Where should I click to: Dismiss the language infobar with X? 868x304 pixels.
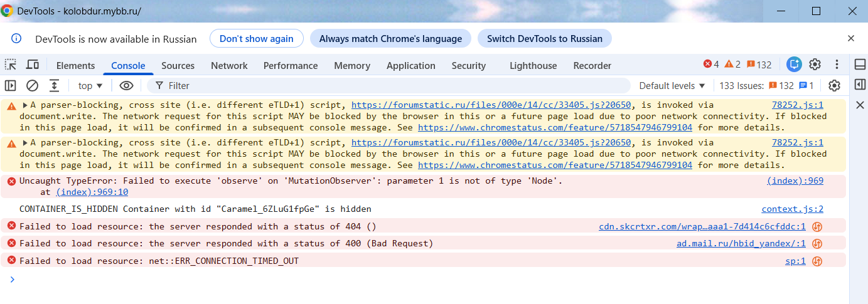(851, 38)
